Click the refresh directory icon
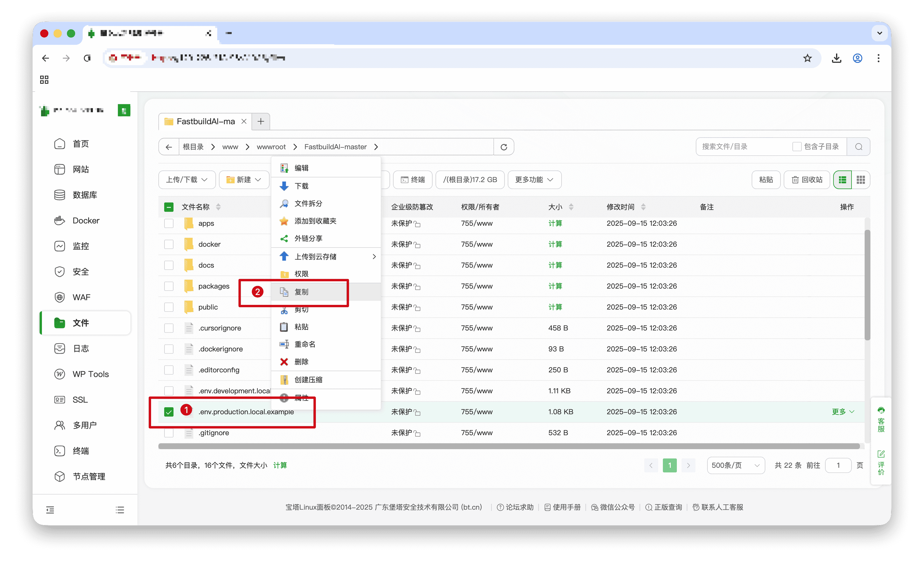Screen dimensions: 924x569 503,147
